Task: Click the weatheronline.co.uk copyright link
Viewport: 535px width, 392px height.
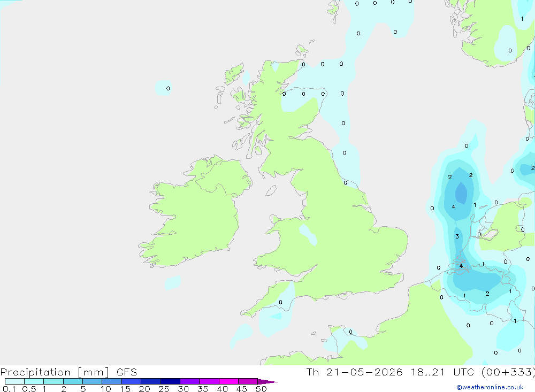Action: coord(490,387)
